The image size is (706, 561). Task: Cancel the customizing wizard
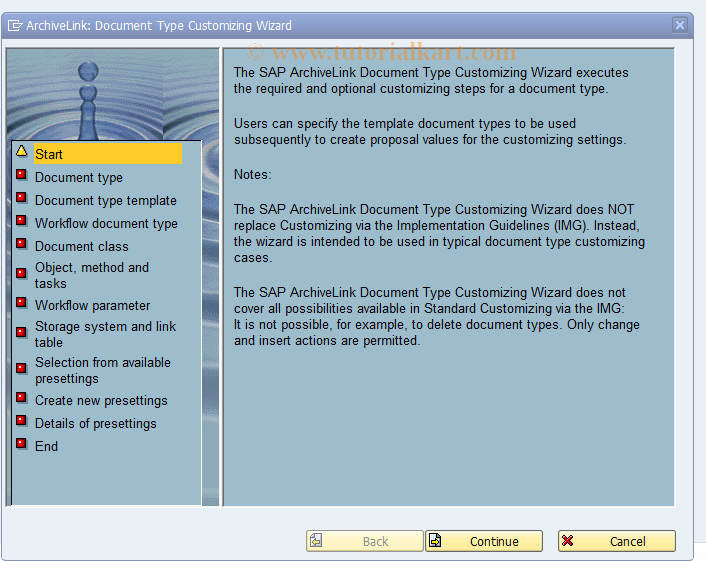(x=617, y=541)
